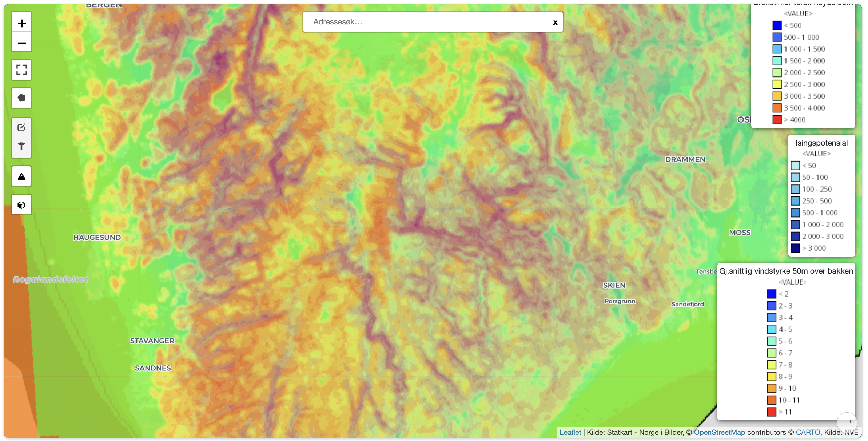Click the edit layers tool
The width and height of the screenshot is (868, 441).
(22, 127)
